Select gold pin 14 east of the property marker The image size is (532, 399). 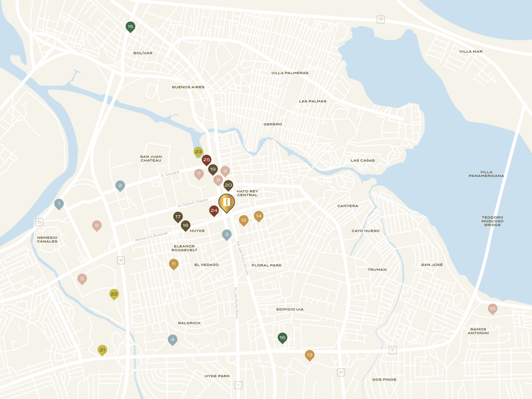click(259, 216)
